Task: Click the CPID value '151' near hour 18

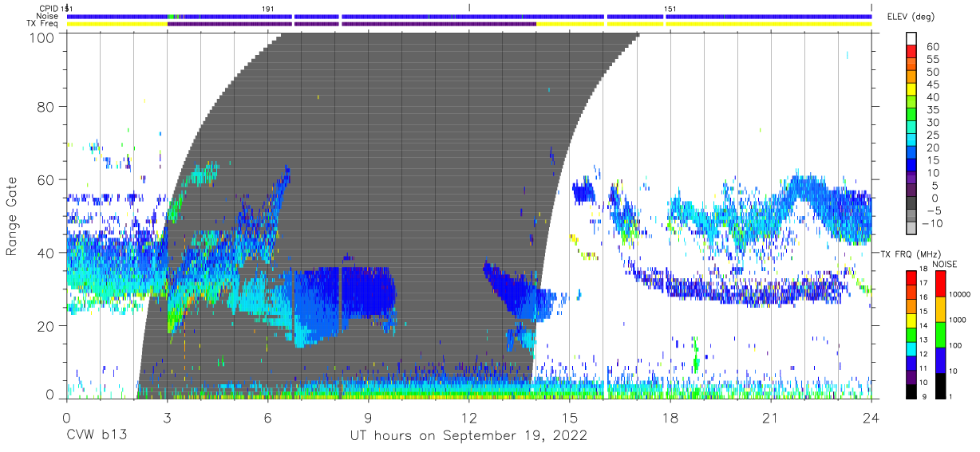Action: click(671, 8)
